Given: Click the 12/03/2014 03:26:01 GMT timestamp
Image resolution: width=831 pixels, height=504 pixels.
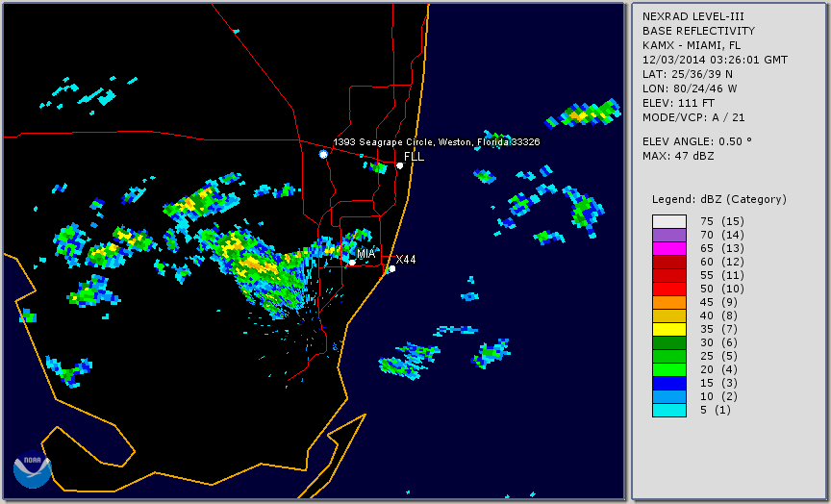Looking at the screenshot, I should click(715, 60).
